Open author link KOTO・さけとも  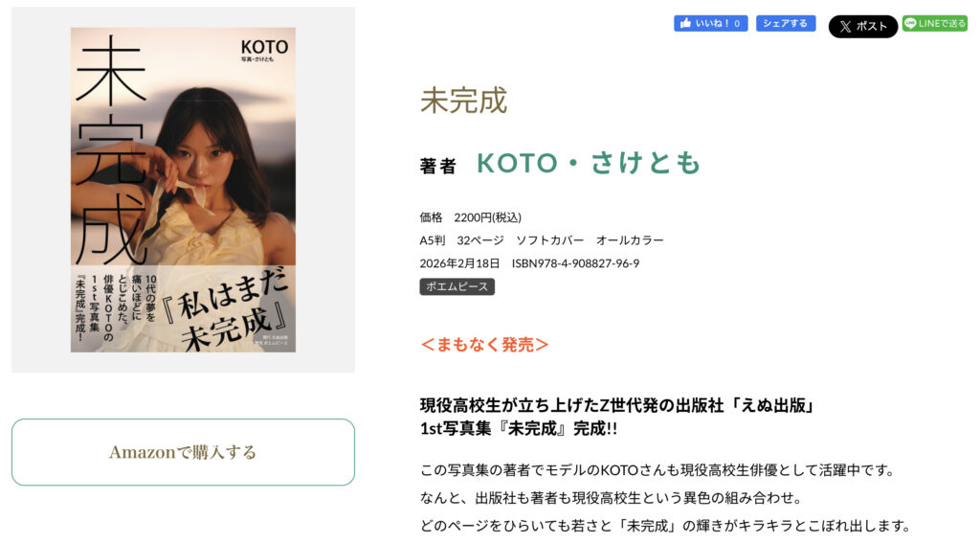(589, 164)
